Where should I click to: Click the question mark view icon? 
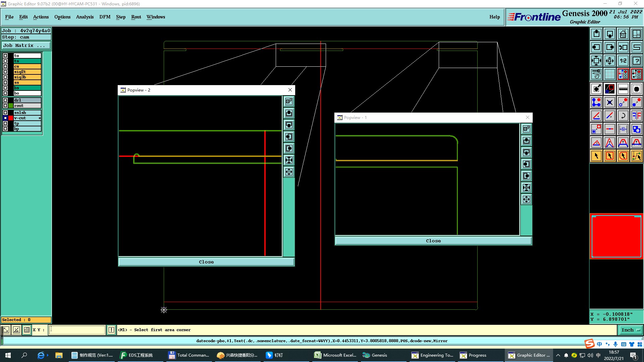(x=636, y=61)
